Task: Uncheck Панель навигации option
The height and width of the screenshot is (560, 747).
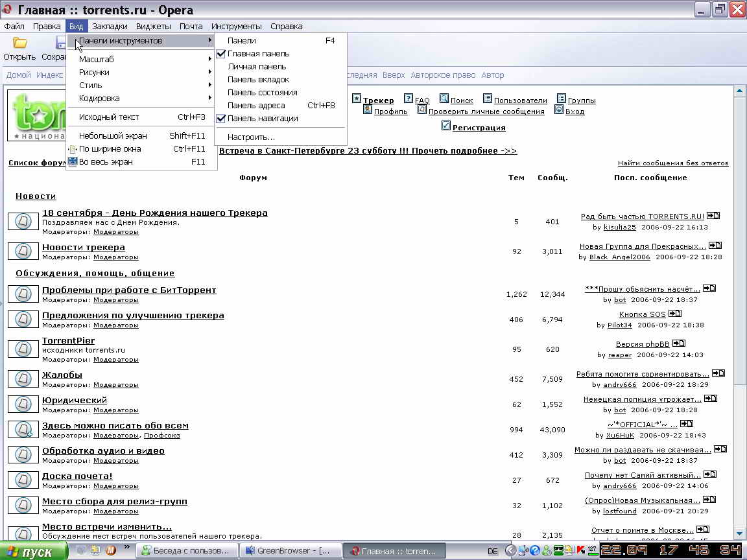Action: point(280,119)
